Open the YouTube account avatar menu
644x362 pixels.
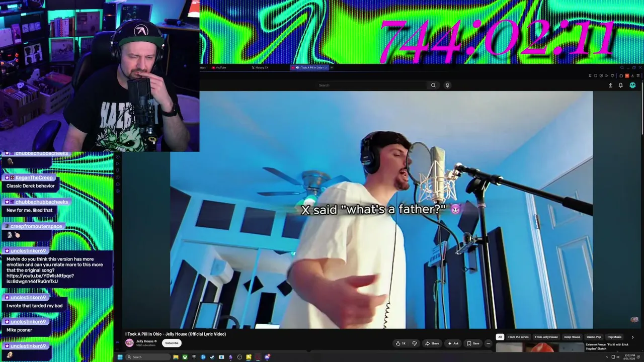[x=632, y=85]
